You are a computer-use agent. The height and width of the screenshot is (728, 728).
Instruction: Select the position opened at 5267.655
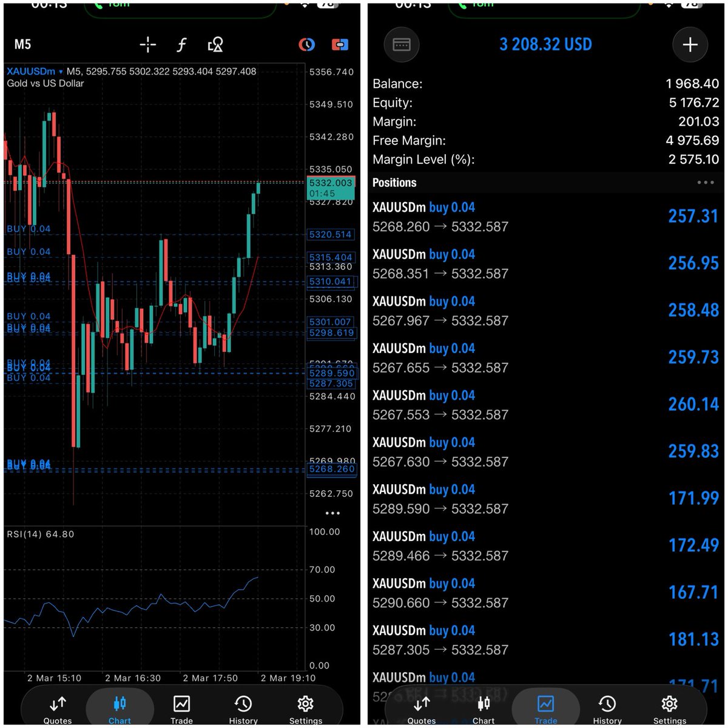(x=546, y=358)
